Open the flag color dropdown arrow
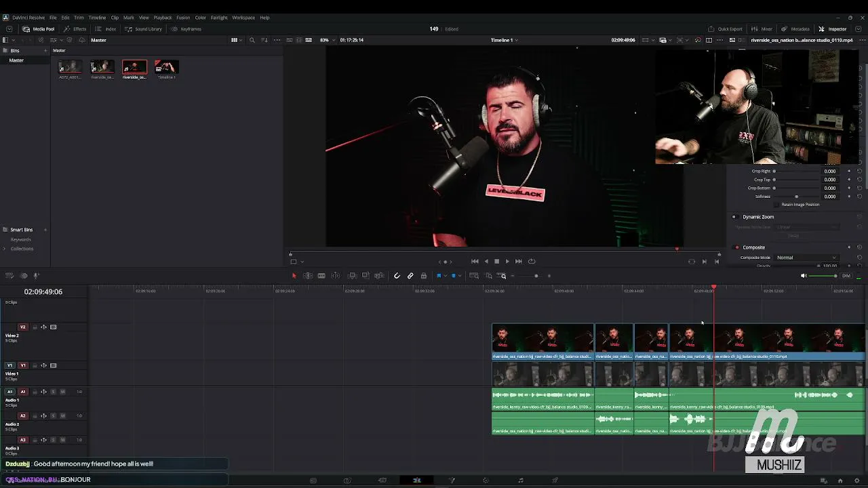 click(x=445, y=276)
